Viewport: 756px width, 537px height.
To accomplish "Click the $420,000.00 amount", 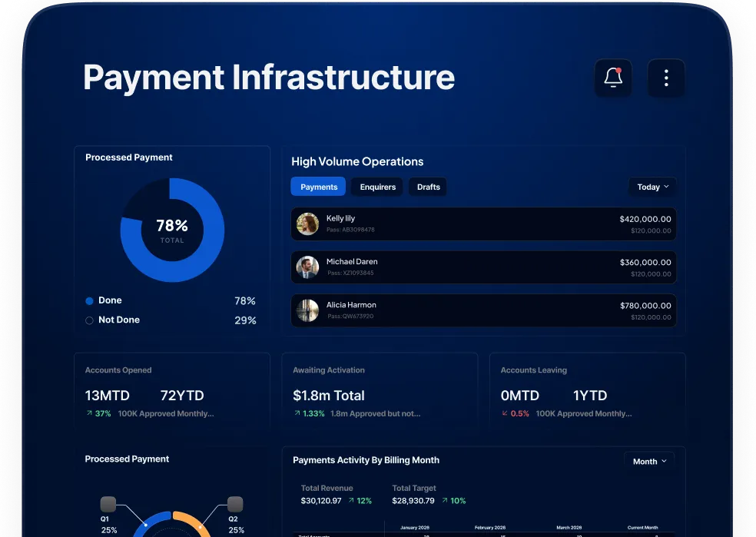I will (x=645, y=219).
